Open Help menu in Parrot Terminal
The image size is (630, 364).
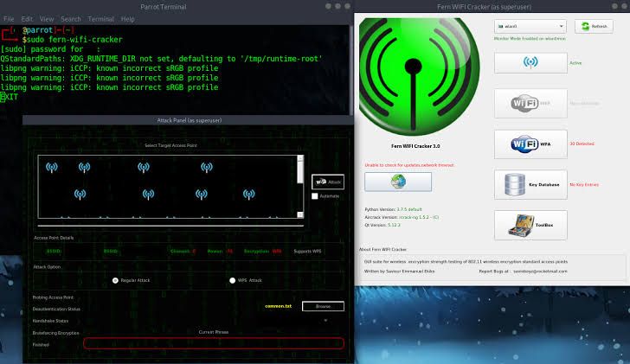tap(128, 19)
